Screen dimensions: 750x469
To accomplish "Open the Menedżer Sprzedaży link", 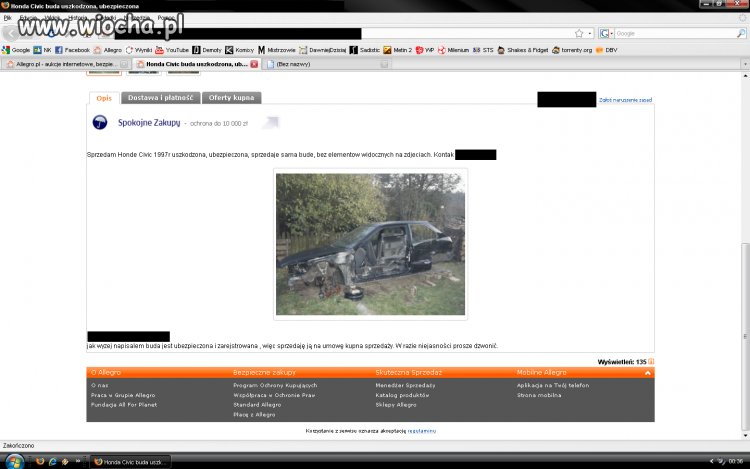I will tap(405, 385).
